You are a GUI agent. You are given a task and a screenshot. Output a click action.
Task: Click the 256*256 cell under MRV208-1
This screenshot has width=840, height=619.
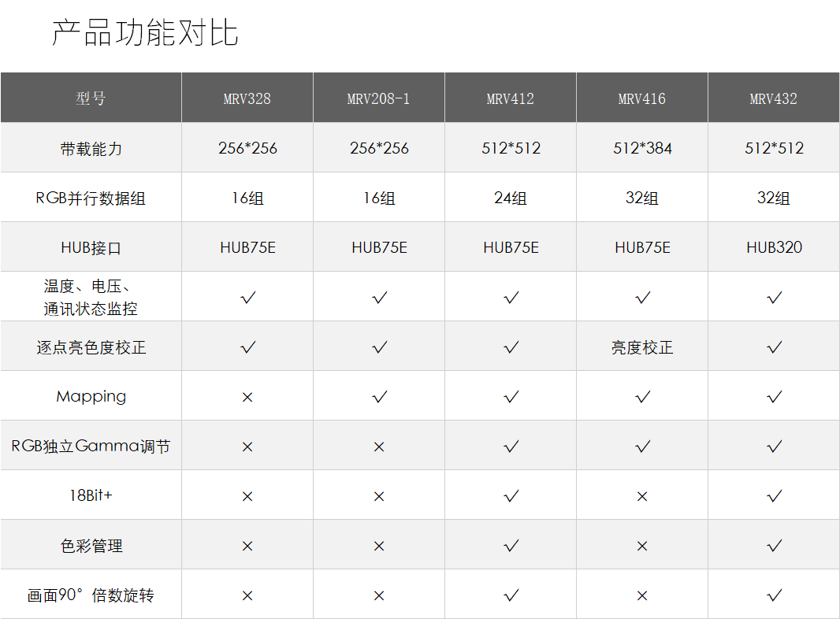[379, 148]
